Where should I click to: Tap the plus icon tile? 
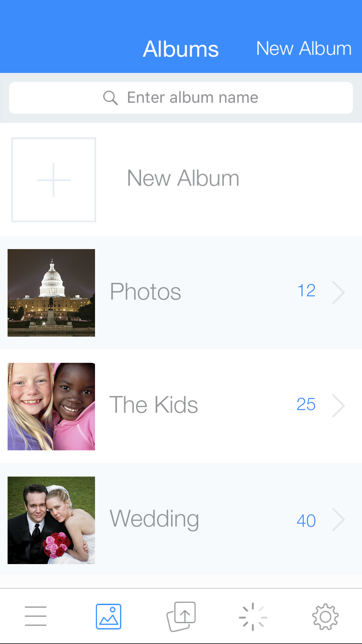[x=54, y=180]
